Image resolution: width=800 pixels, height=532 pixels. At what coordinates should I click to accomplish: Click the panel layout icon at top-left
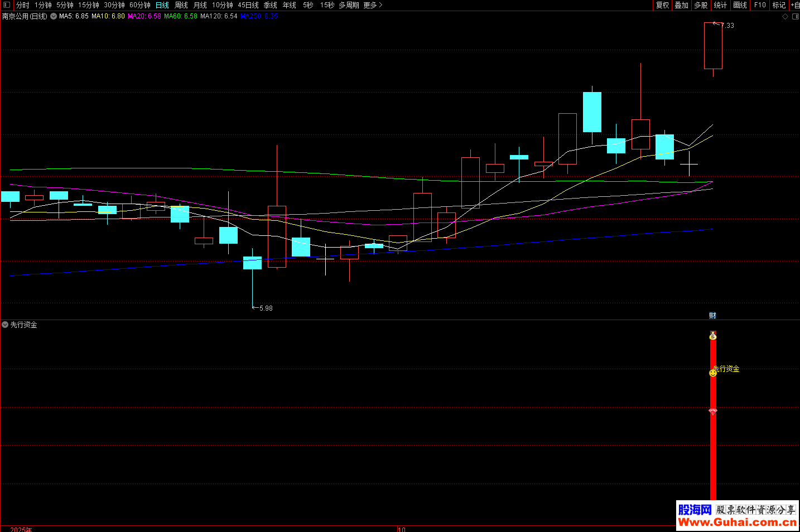[7, 5]
